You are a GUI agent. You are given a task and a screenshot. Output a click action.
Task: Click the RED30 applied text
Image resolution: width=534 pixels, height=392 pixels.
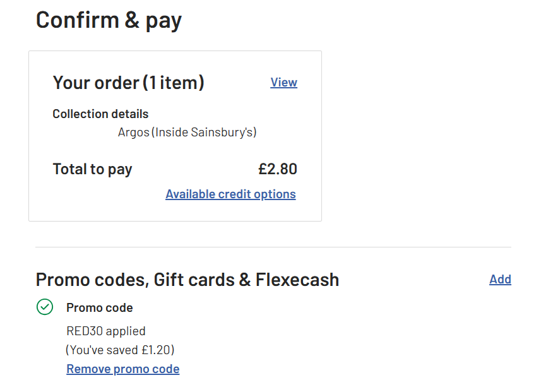(106, 331)
